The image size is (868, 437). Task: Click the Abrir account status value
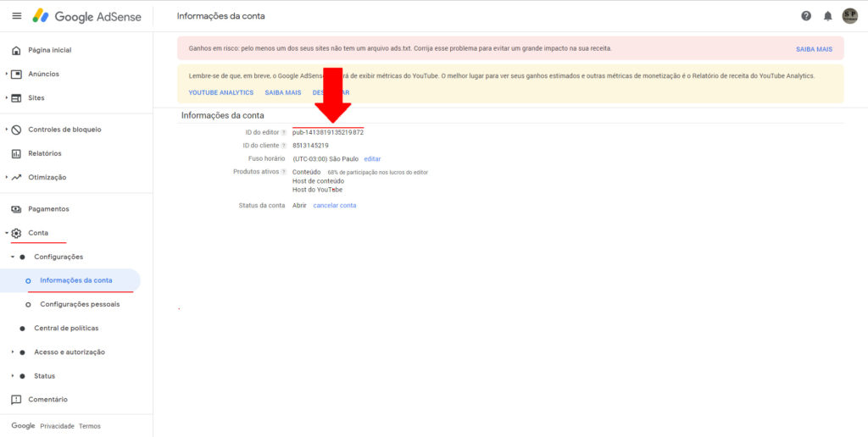click(299, 206)
